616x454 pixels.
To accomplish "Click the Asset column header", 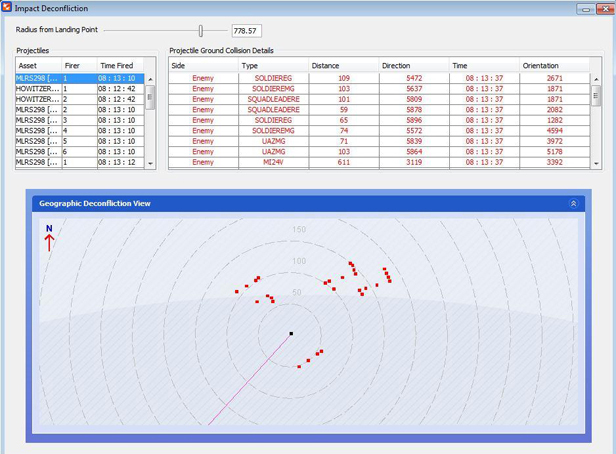I will point(38,66).
